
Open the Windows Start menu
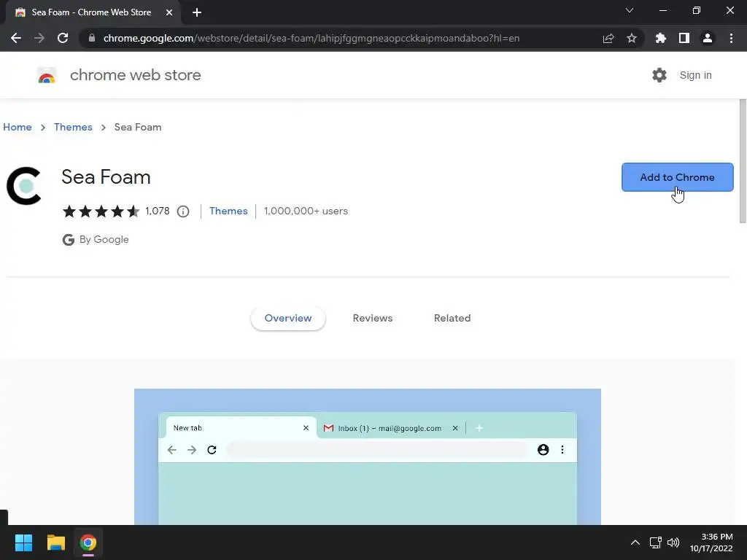(23, 542)
